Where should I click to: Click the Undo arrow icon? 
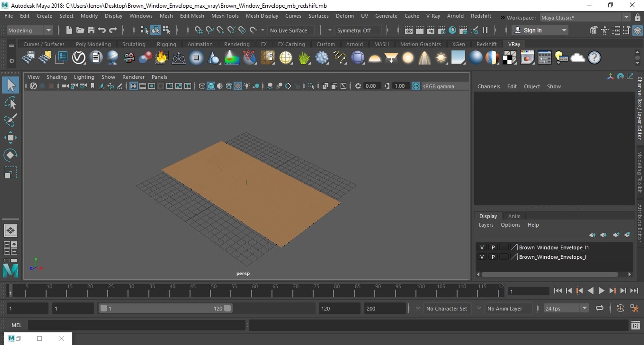(x=102, y=30)
